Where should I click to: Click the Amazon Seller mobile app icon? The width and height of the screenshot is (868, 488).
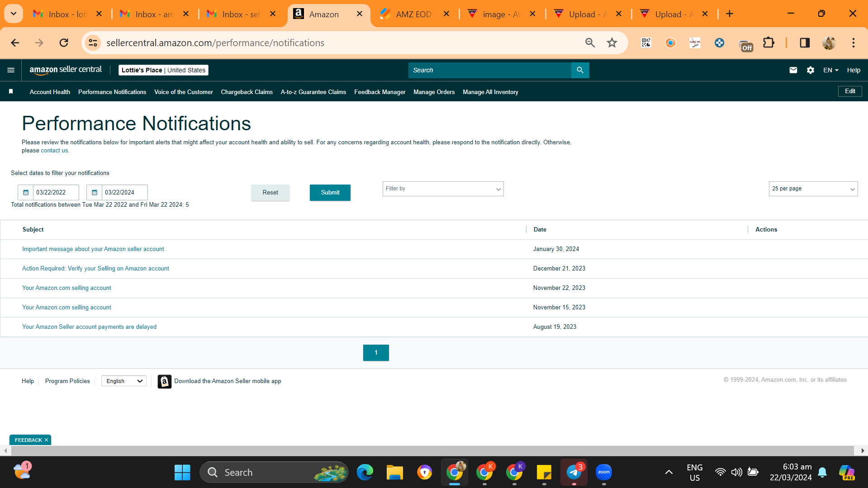click(165, 381)
